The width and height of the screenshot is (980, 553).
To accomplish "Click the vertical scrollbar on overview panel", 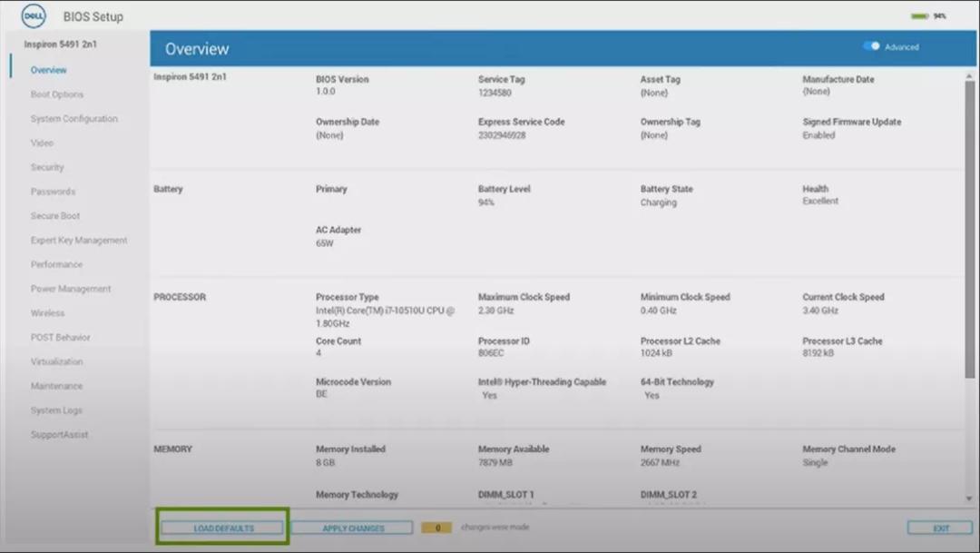I will [x=969, y=227].
